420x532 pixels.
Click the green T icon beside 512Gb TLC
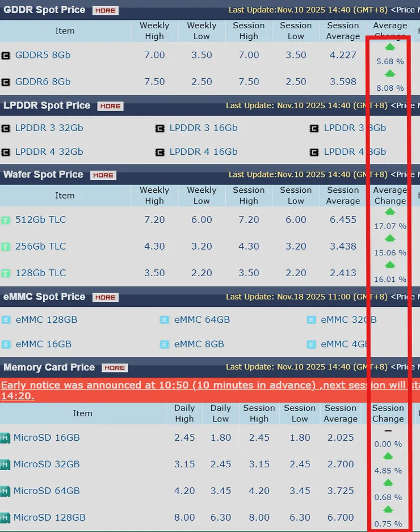[6, 220]
